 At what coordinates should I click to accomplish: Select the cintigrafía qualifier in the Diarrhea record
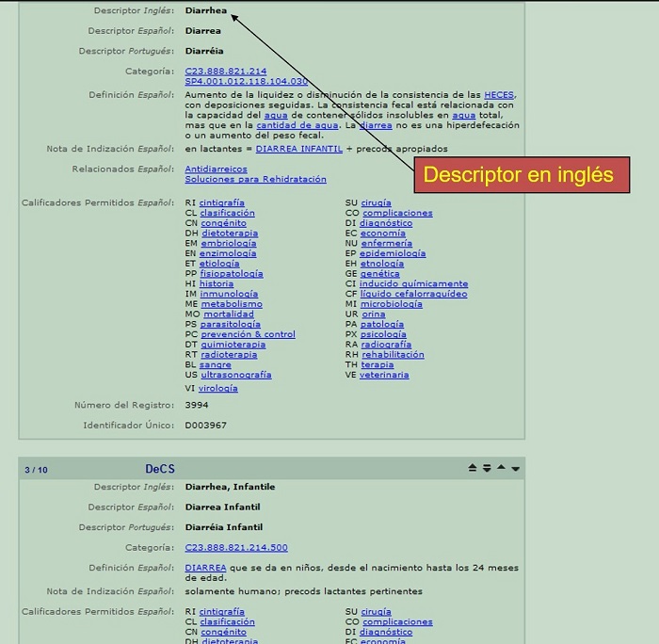click(221, 202)
